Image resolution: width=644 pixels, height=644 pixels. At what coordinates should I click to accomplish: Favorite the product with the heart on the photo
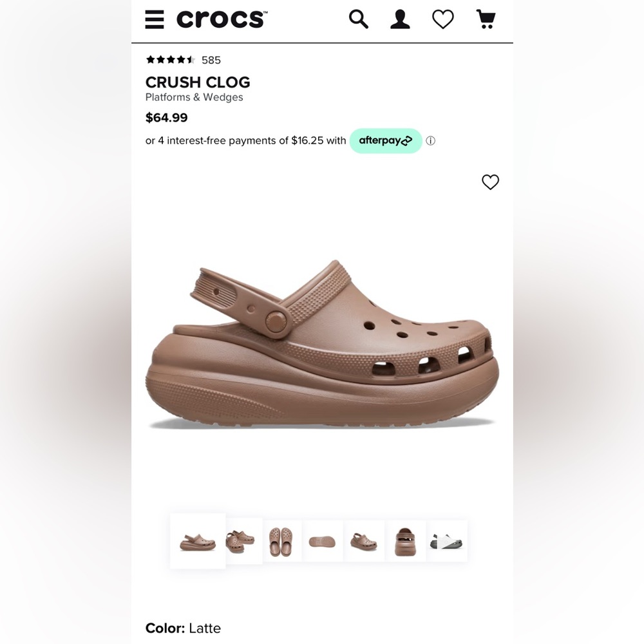pos(490,183)
